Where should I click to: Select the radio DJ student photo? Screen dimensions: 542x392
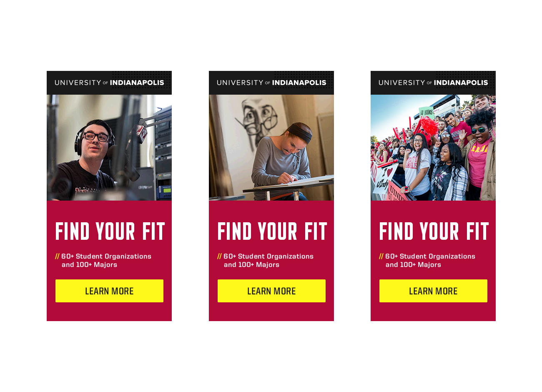[109, 148]
